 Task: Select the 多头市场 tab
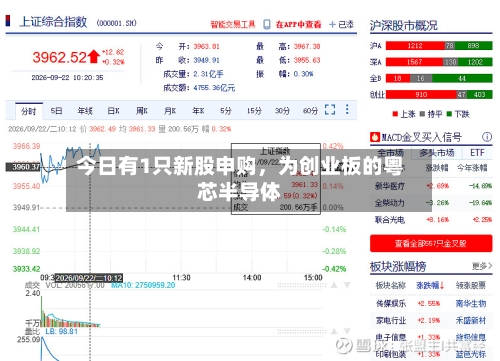(x=437, y=153)
